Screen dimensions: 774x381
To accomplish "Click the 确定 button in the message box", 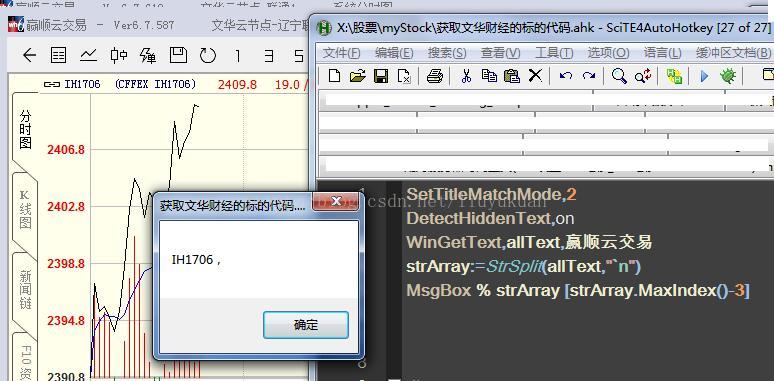I will coord(306,325).
